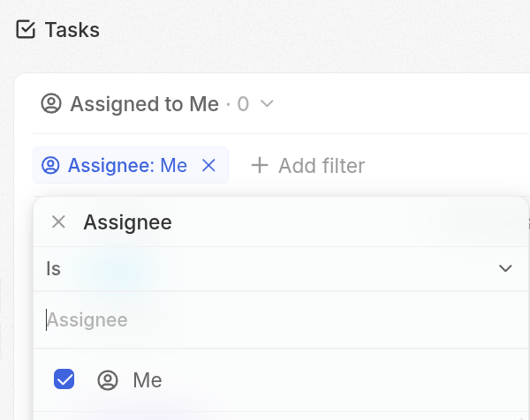Click the Add filter text button

321,166
